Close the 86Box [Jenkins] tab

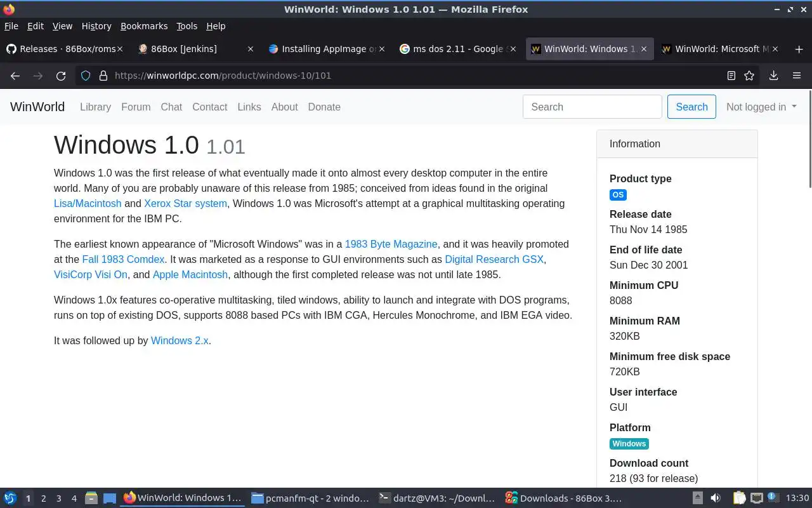click(251, 49)
